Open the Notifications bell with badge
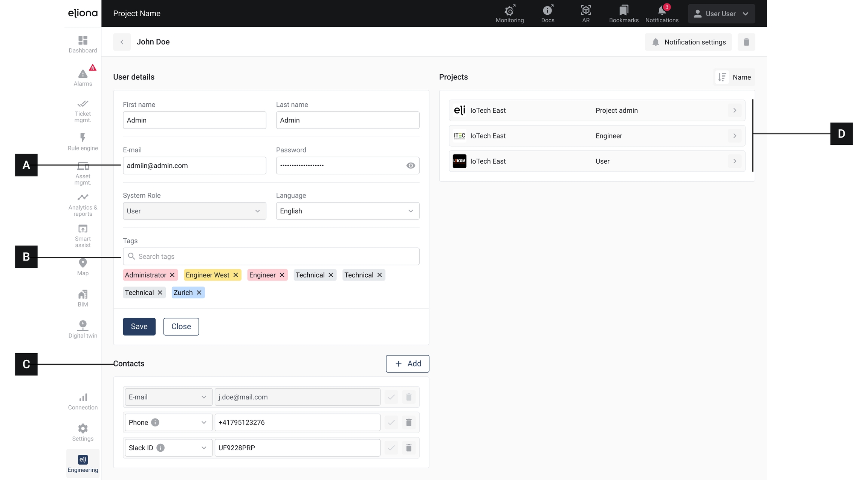 coord(662,14)
